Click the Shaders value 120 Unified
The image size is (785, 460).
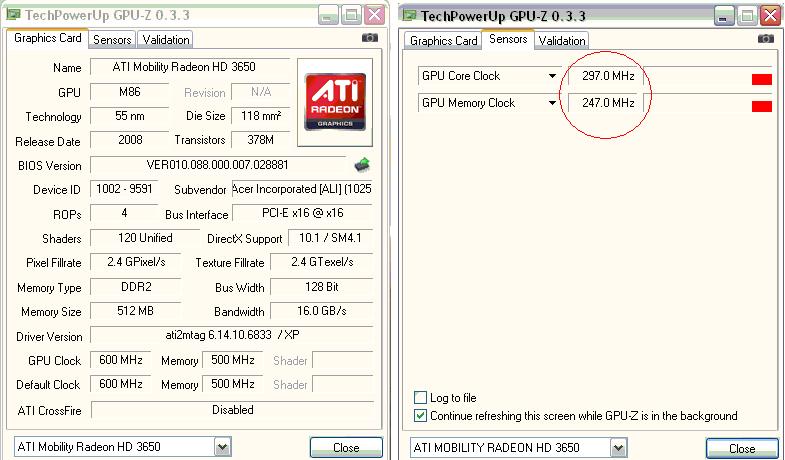(x=145, y=238)
